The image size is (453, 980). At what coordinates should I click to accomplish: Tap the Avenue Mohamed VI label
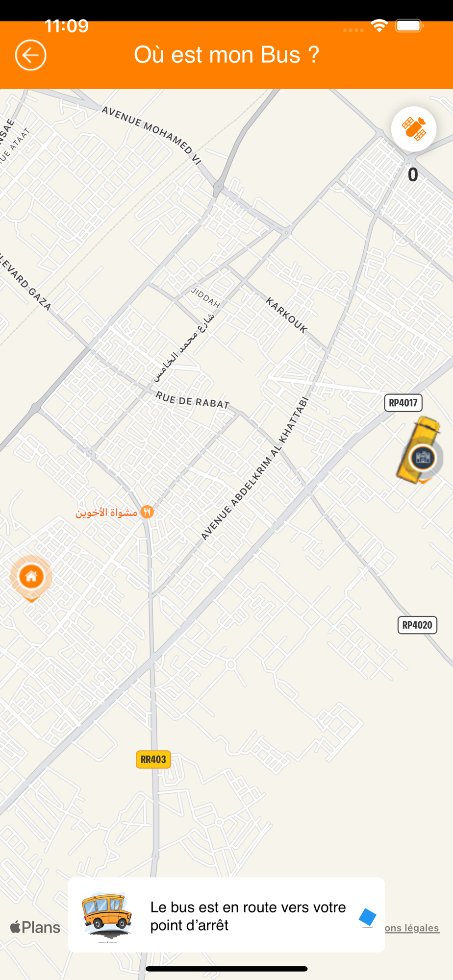(x=151, y=135)
